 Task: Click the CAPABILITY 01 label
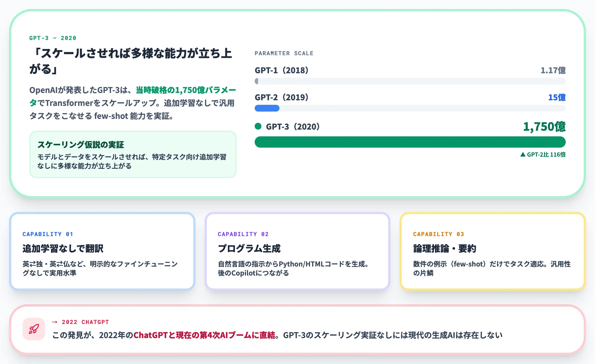tap(48, 234)
